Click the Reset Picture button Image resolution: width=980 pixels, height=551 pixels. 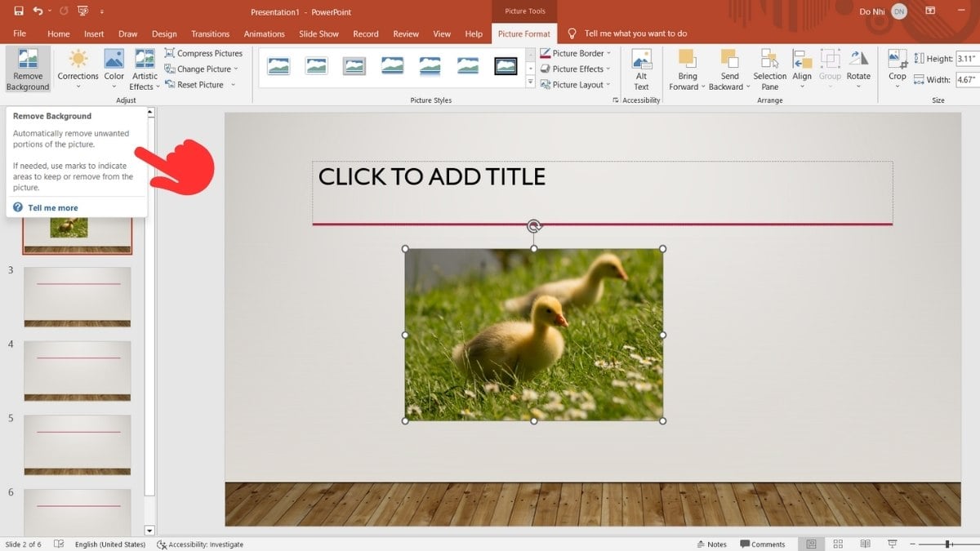point(200,84)
